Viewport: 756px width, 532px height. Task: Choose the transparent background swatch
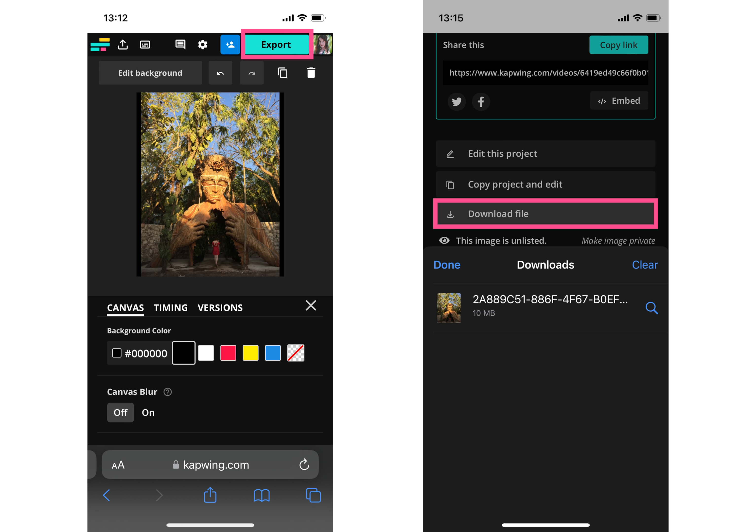(296, 353)
